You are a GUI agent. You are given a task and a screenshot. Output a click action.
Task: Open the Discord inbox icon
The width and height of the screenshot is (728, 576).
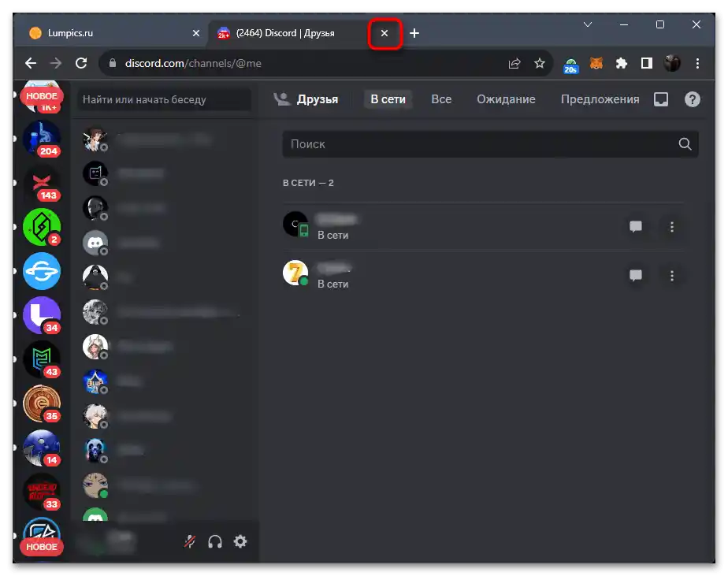pyautogui.click(x=661, y=99)
